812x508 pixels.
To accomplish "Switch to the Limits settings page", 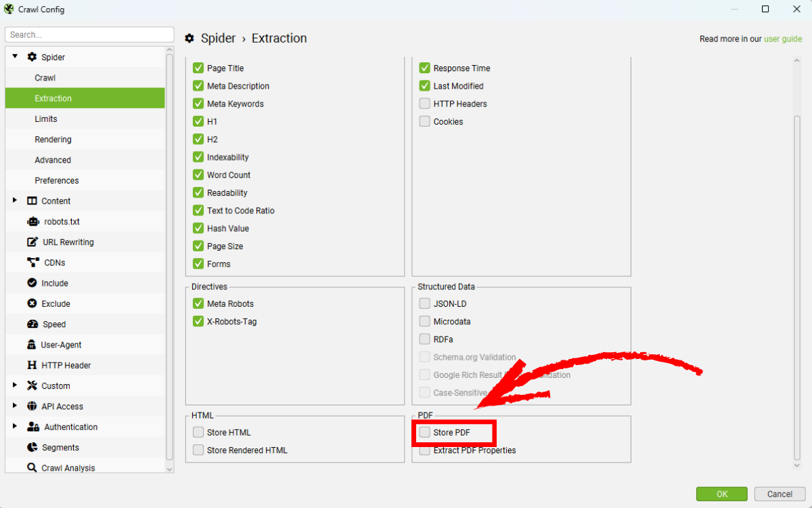I will (46, 119).
